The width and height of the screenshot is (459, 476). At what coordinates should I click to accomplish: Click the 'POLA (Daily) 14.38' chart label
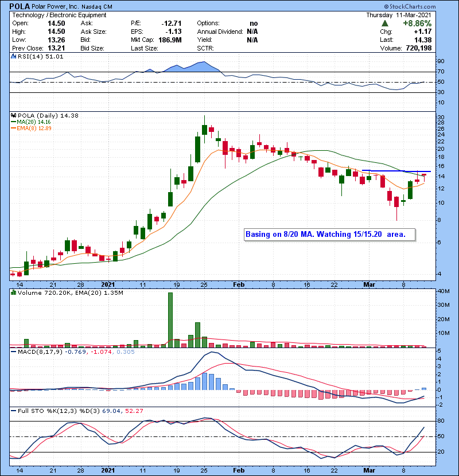click(x=48, y=115)
